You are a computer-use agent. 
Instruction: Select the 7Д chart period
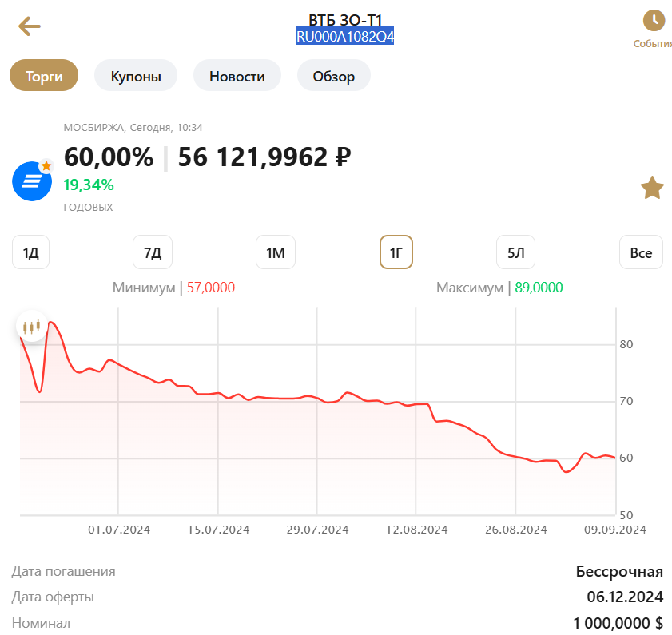tap(153, 252)
